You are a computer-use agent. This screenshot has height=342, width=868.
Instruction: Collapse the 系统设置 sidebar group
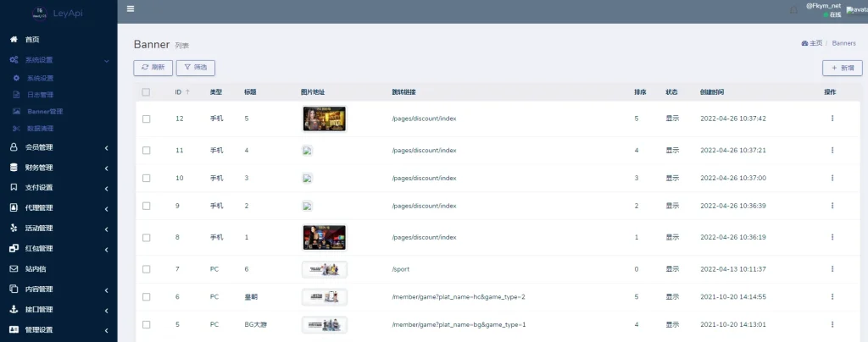pos(58,60)
